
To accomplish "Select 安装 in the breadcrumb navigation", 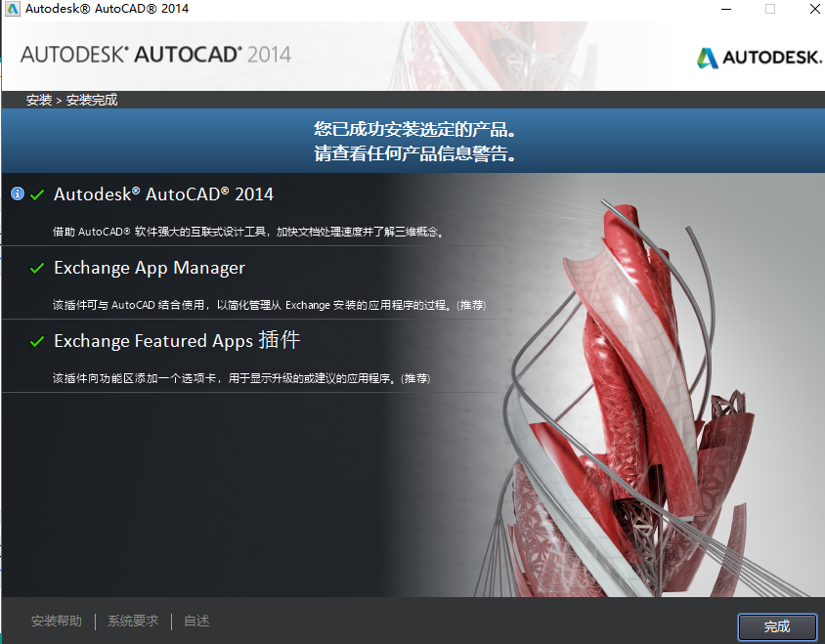I will pyautogui.click(x=37, y=99).
